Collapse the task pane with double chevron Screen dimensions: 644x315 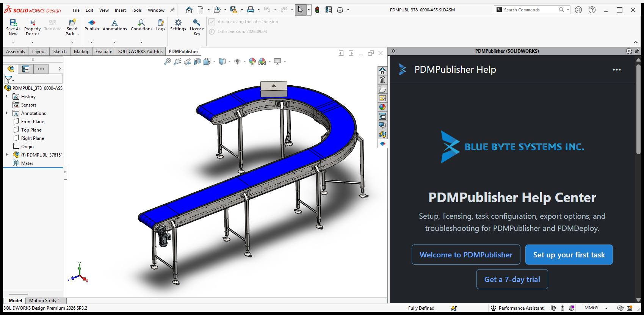pos(393,51)
